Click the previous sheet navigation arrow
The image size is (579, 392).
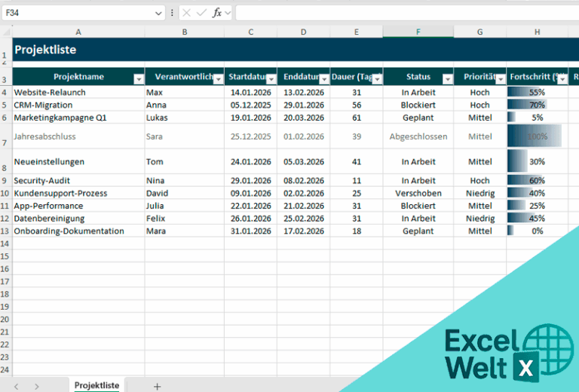point(17,387)
